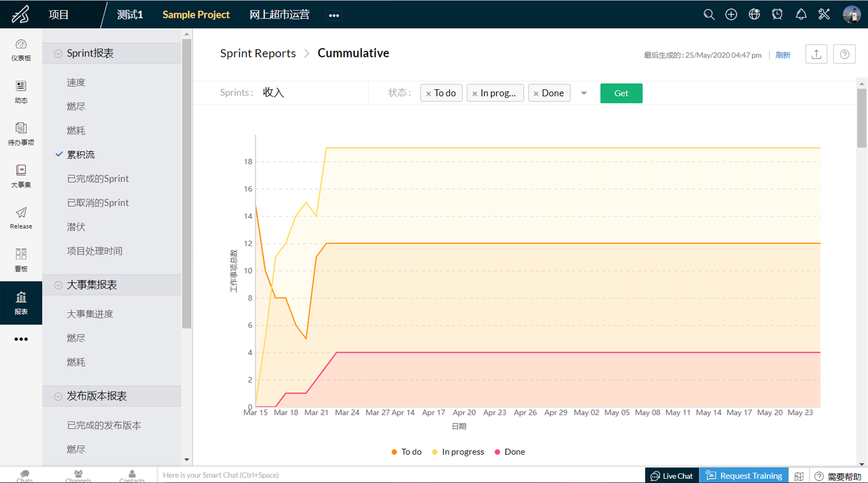Click the export upload icon
Screen dimensions: 868x483
pos(816,55)
